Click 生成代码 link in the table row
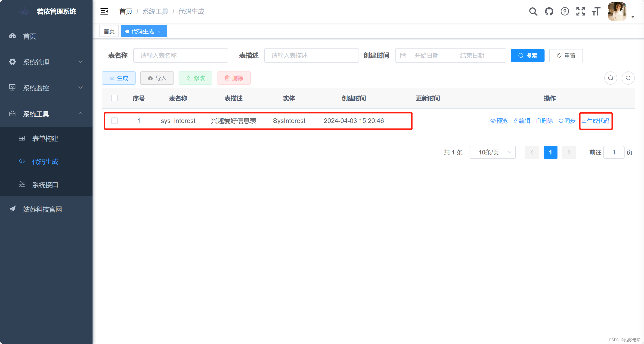The height and width of the screenshot is (344, 644). (x=596, y=121)
